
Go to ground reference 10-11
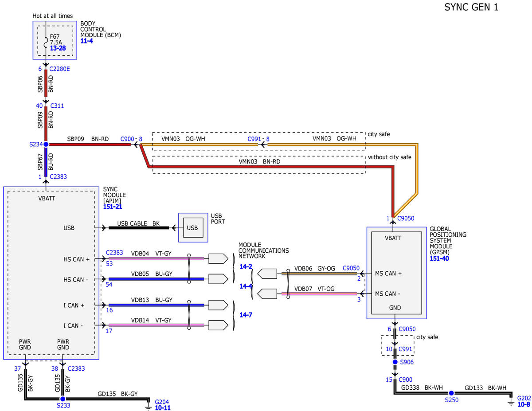[x=162, y=407]
